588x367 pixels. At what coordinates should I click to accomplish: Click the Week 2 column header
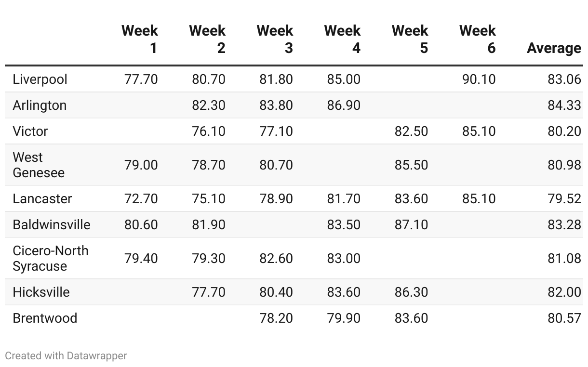[207, 39]
